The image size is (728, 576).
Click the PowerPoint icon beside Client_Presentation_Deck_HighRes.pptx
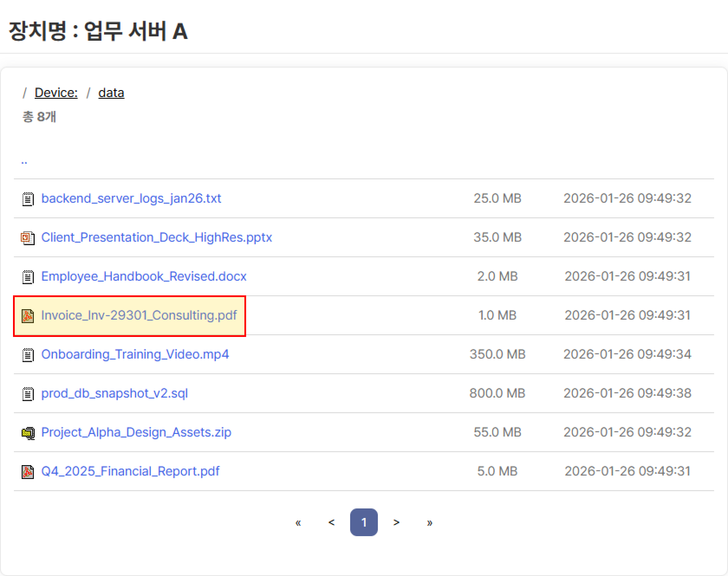[28, 238]
